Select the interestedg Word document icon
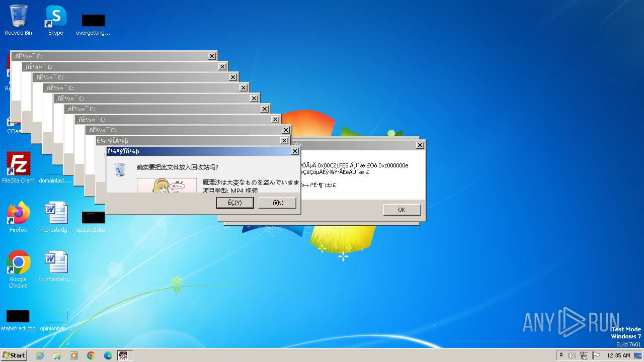The image size is (644, 362). tap(56, 217)
